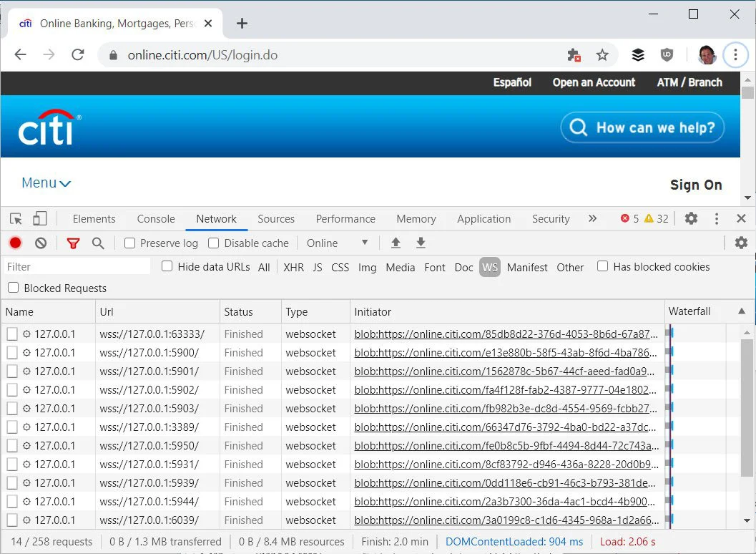The width and height of the screenshot is (756, 554).
Task: Open the Sources tab
Action: pyautogui.click(x=276, y=218)
